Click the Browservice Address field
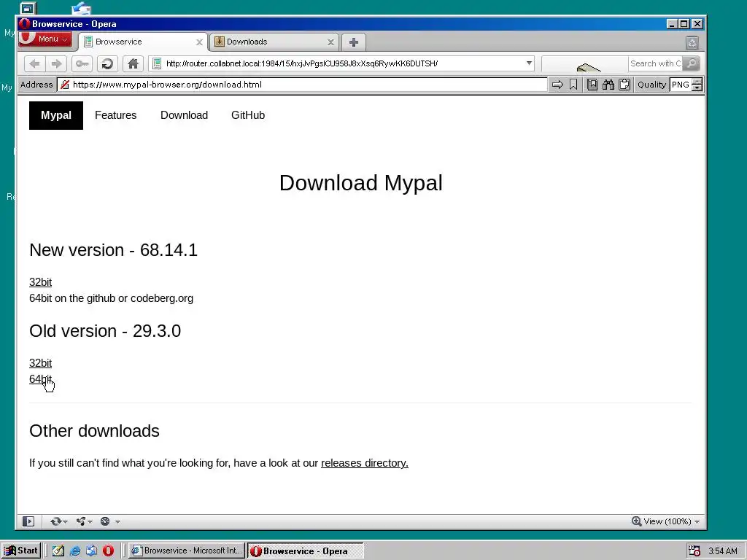This screenshot has width=747, height=560. (x=302, y=85)
